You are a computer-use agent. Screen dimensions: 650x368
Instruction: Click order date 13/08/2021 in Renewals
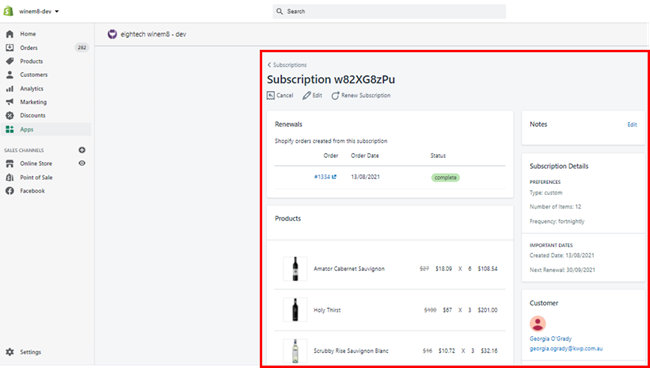366,177
